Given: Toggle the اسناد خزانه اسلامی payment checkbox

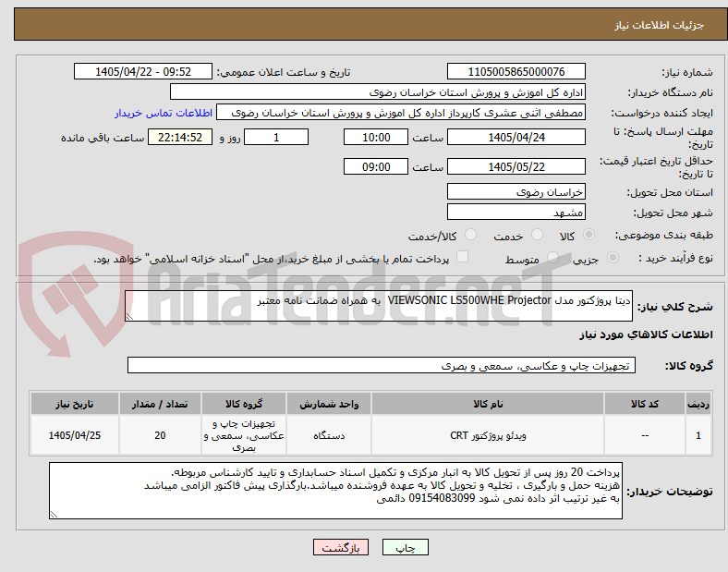Looking at the screenshot, I should [x=463, y=257].
